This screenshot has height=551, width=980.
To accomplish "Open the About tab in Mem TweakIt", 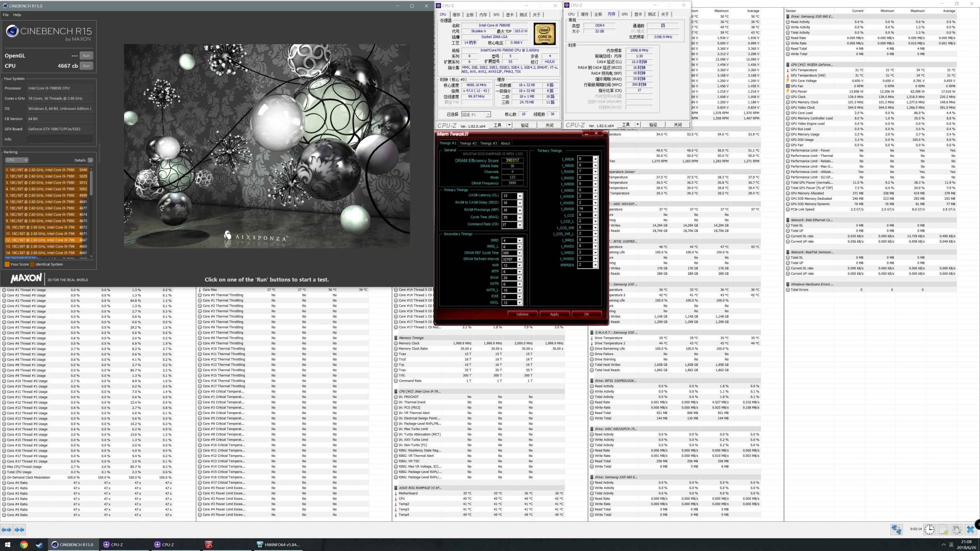I will coord(505,143).
